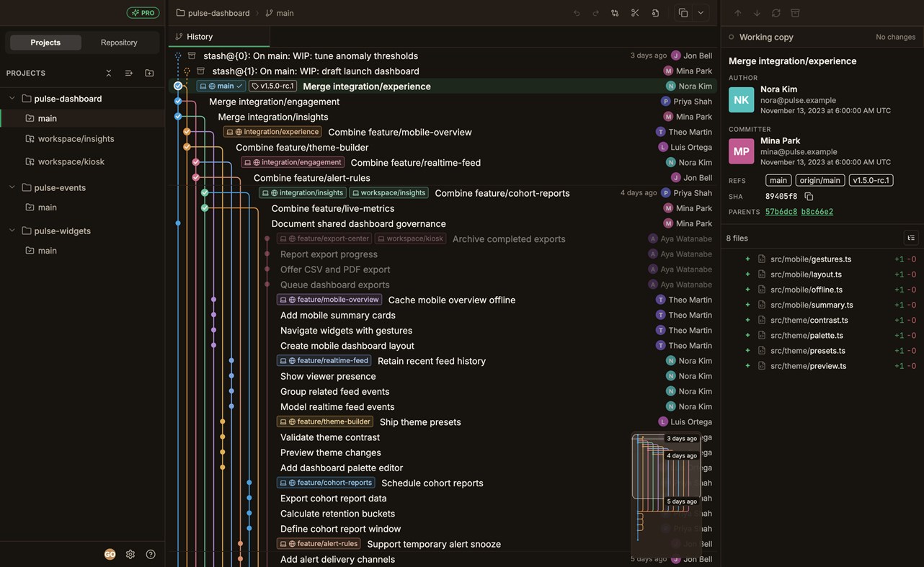Open the dropdown arrow beside the copy icon
Viewport: 924px width, 567px height.
pos(701,13)
